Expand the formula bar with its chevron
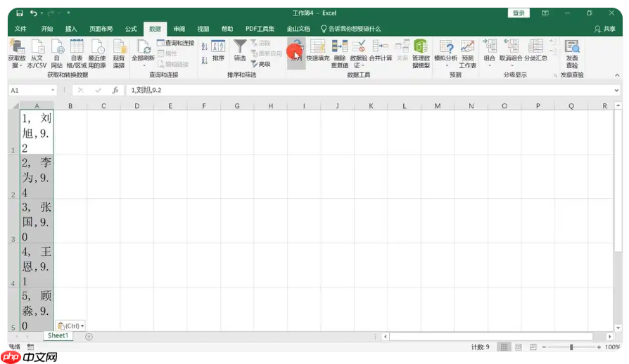Viewport: 629px width, 364px height. (616, 90)
